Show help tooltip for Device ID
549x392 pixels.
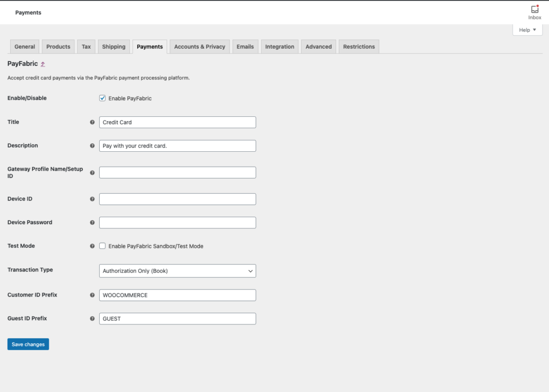[x=92, y=199]
